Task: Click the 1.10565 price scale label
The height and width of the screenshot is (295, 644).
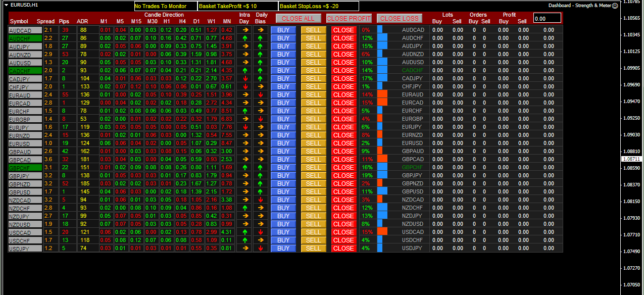Action: coord(632,18)
